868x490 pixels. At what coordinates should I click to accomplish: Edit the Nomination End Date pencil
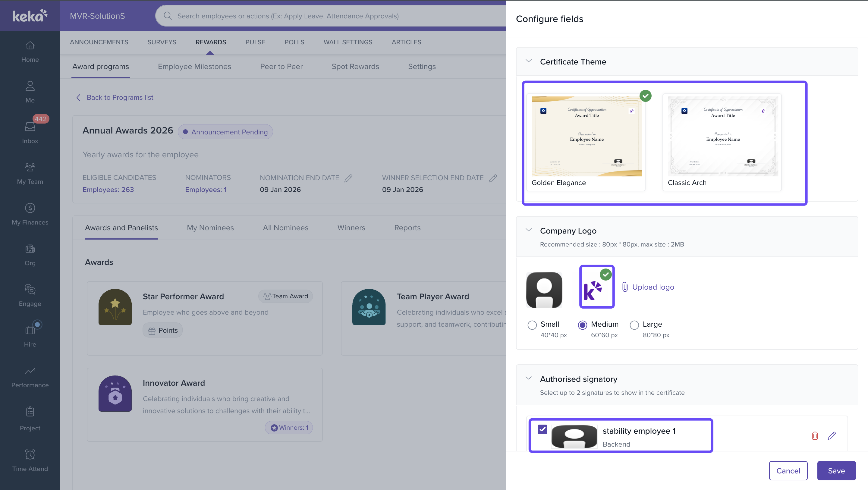pyautogui.click(x=348, y=178)
